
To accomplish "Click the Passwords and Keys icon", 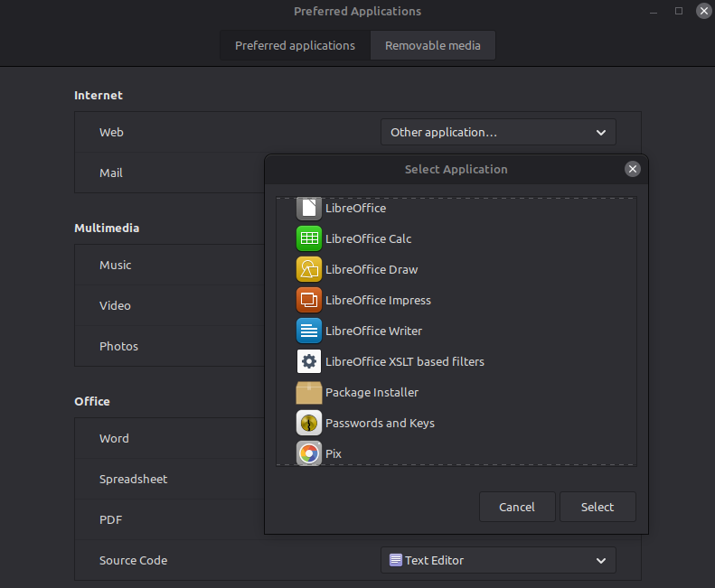I will click(x=309, y=423).
